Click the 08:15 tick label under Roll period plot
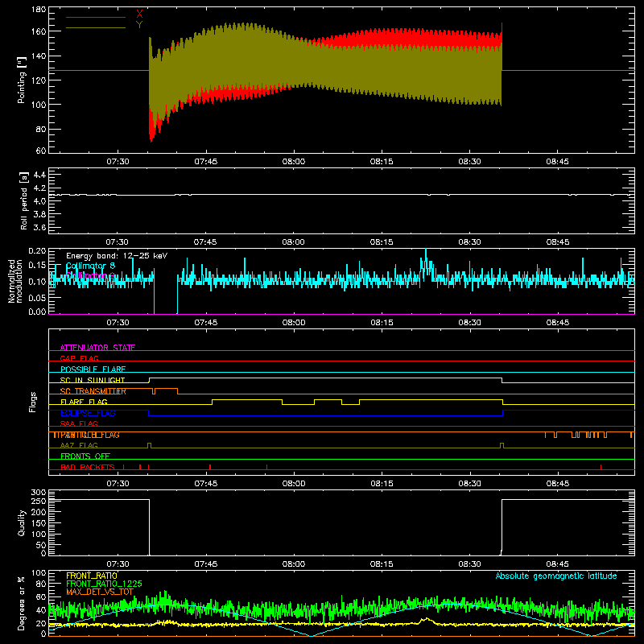 (382, 242)
